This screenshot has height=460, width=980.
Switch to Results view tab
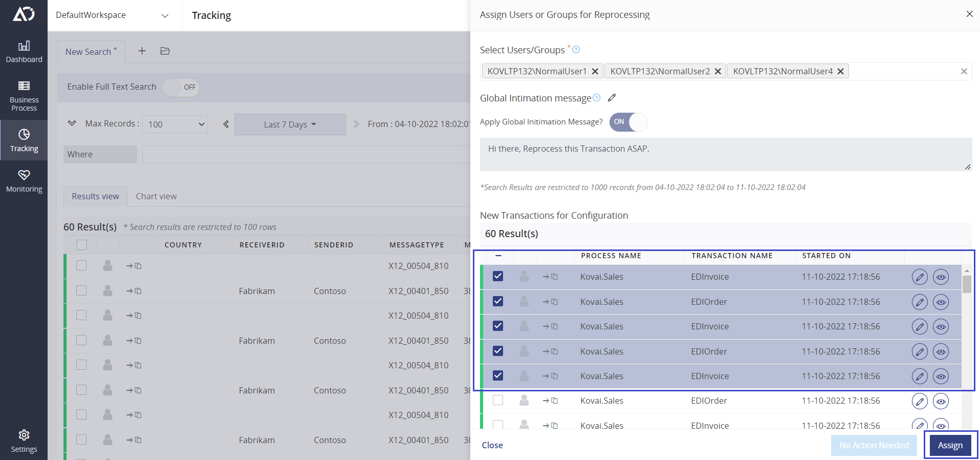coord(95,196)
